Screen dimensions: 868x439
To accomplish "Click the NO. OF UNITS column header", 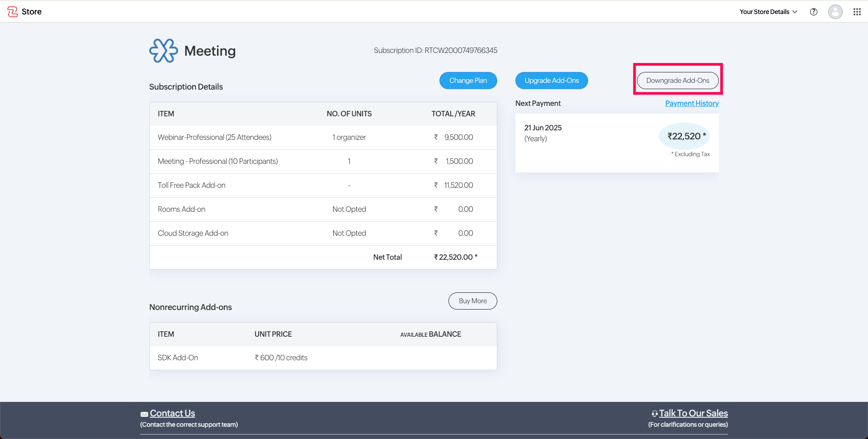I will pos(349,114).
